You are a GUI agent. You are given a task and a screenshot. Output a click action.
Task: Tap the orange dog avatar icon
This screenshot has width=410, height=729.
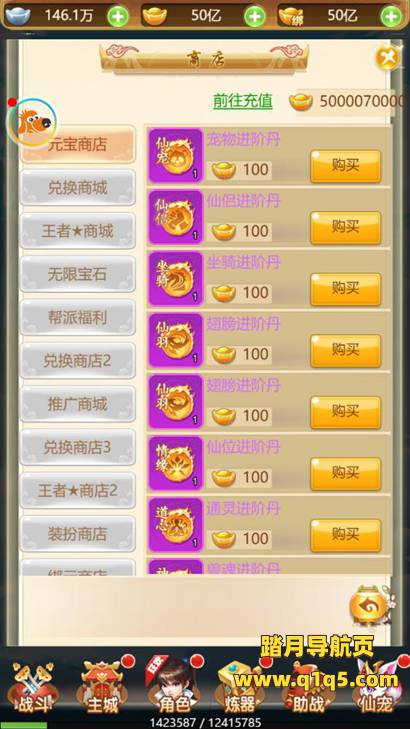click(x=32, y=123)
